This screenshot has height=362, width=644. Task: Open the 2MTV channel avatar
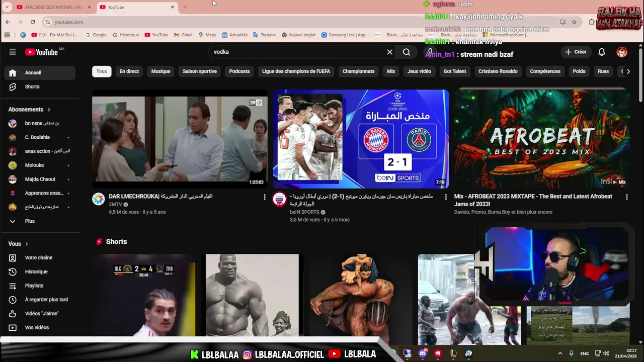[x=99, y=199]
